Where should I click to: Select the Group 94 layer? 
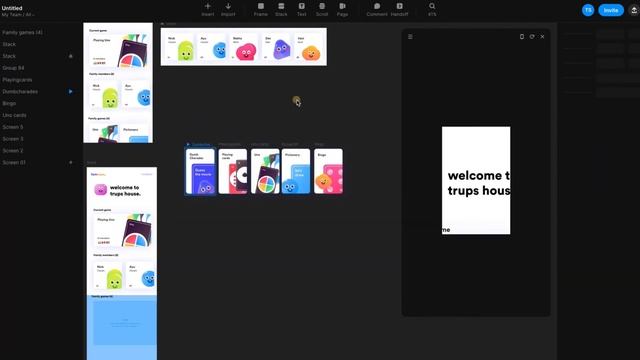(x=13, y=68)
